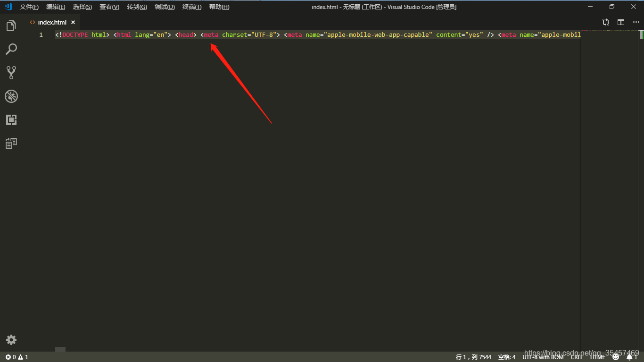Viewport: 644px width, 362px height.
Task: Open More Actions ellipsis in editor toolbar
Action: [636, 22]
